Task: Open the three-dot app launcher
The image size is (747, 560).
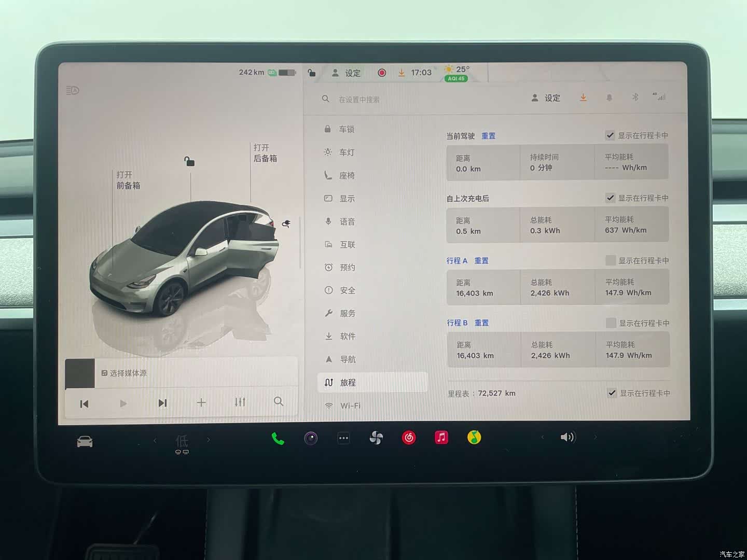Action: pos(343,438)
